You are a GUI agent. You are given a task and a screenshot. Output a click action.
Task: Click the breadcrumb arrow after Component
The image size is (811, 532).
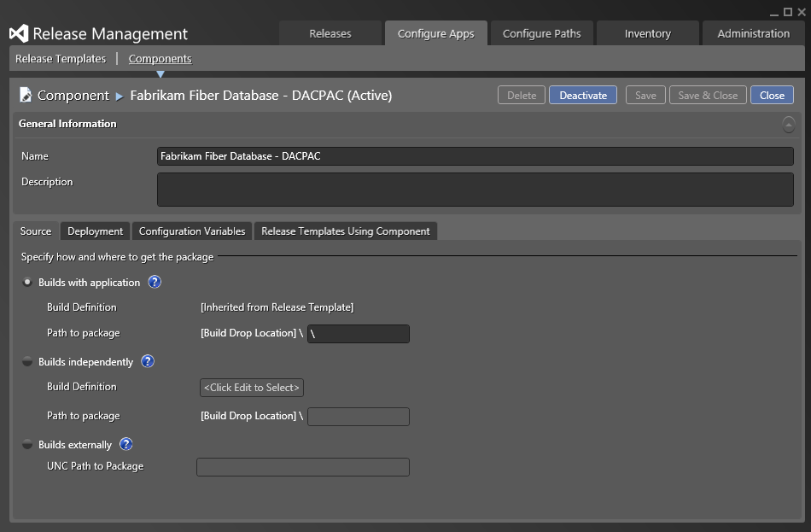(x=120, y=96)
